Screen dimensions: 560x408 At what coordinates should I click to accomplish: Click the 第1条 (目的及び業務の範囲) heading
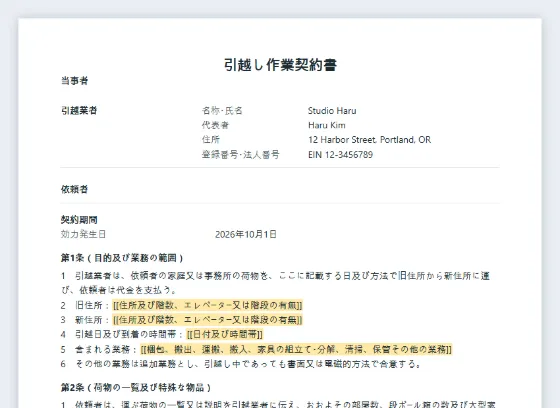click(x=122, y=258)
